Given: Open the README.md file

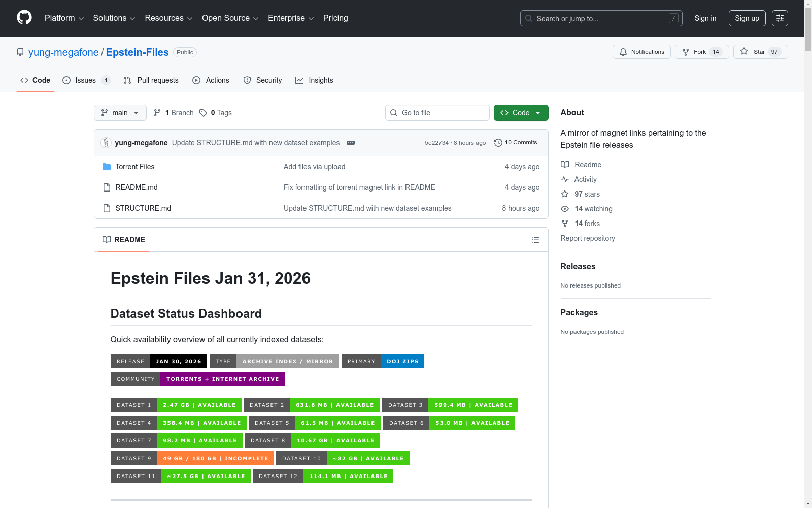Looking at the screenshot, I should [x=137, y=187].
